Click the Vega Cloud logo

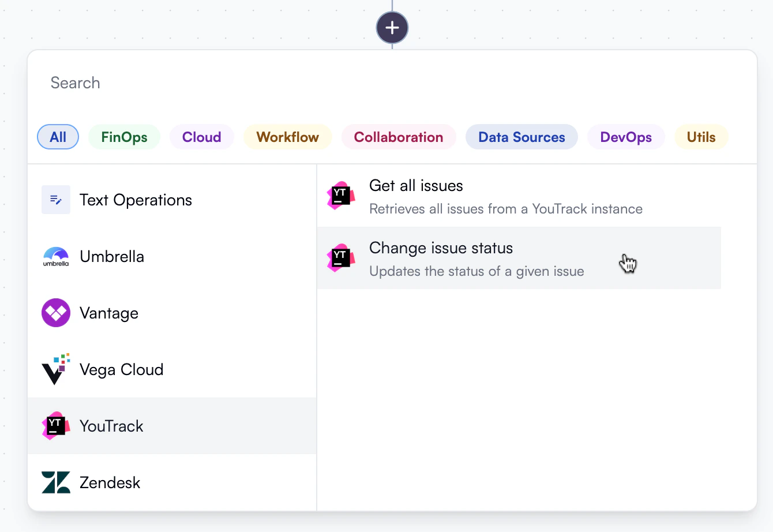click(x=55, y=369)
